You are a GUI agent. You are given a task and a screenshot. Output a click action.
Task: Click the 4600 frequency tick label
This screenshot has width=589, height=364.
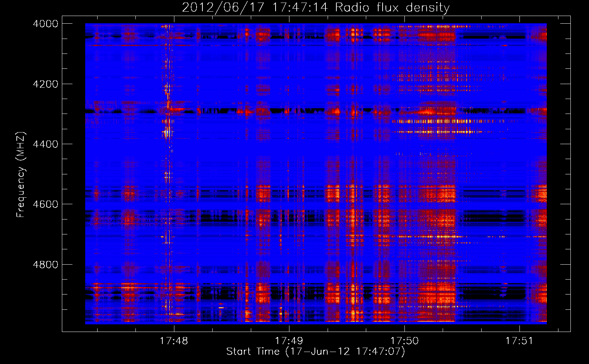tap(46, 204)
